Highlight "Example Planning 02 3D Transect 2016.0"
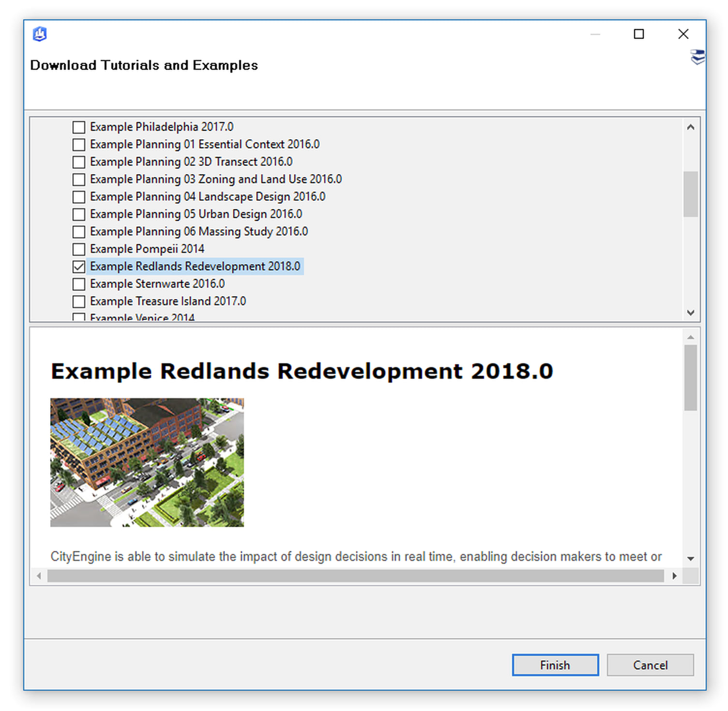The height and width of the screenshot is (711, 728). (x=191, y=162)
